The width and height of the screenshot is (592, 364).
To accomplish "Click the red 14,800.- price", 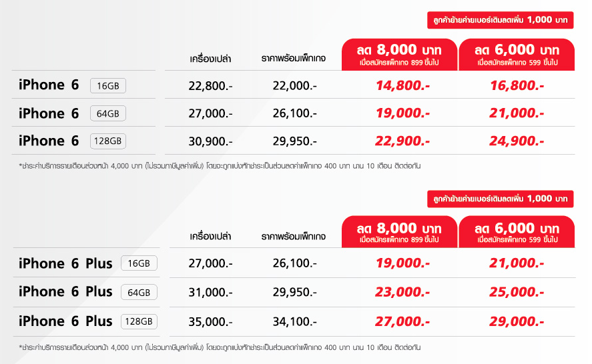I will pyautogui.click(x=402, y=85).
